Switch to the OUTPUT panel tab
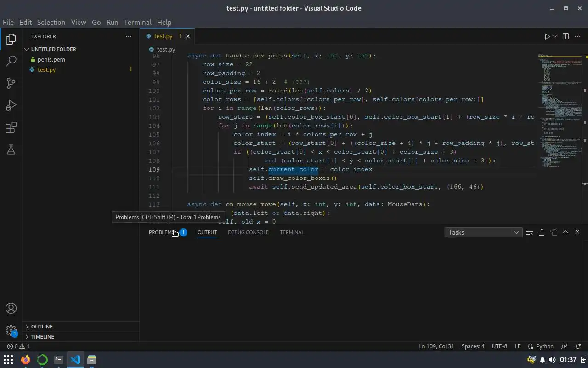This screenshot has width=588, height=368. pyautogui.click(x=207, y=232)
